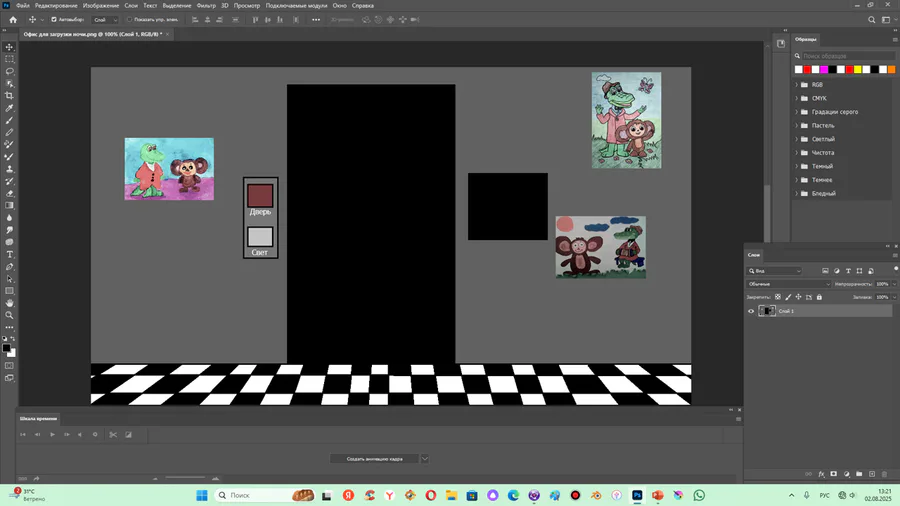
Task: Toggle type layer filter in Layers panel
Action: pos(848,271)
